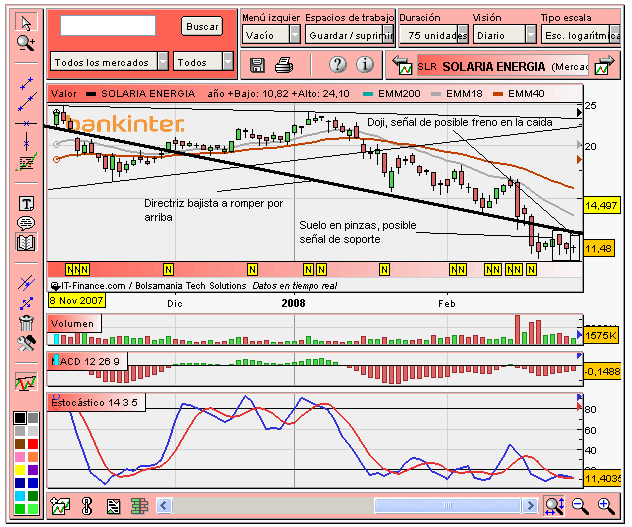The image size is (632, 527).
Task: Select the arrow pointer tool
Action: [x=26, y=23]
